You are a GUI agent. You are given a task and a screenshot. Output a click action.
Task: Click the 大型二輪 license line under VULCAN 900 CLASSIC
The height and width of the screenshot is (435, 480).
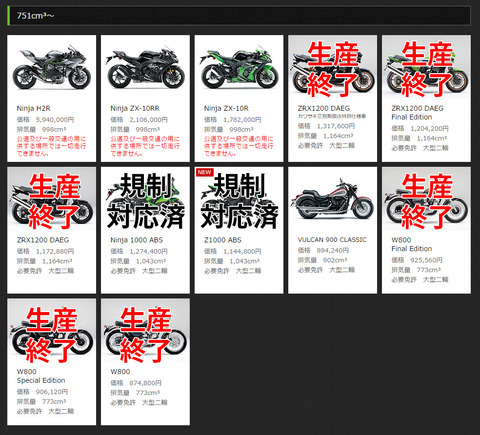click(326, 270)
